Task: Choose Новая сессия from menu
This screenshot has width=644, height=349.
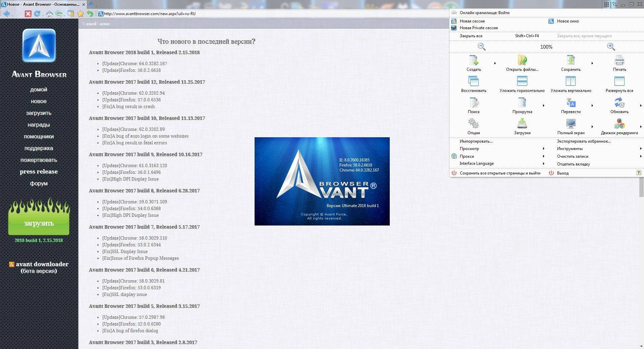Action: pos(472,21)
